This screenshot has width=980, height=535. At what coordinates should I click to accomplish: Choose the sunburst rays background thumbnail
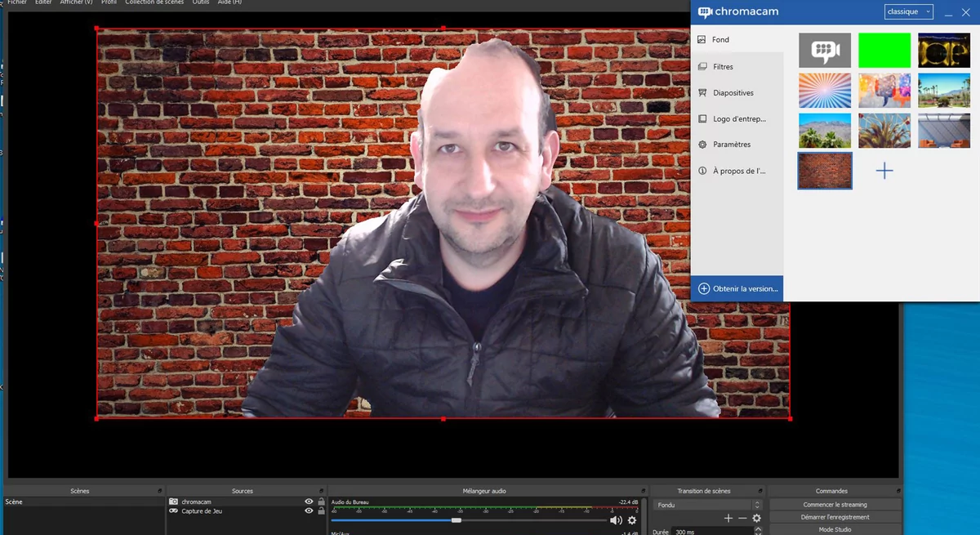825,91
